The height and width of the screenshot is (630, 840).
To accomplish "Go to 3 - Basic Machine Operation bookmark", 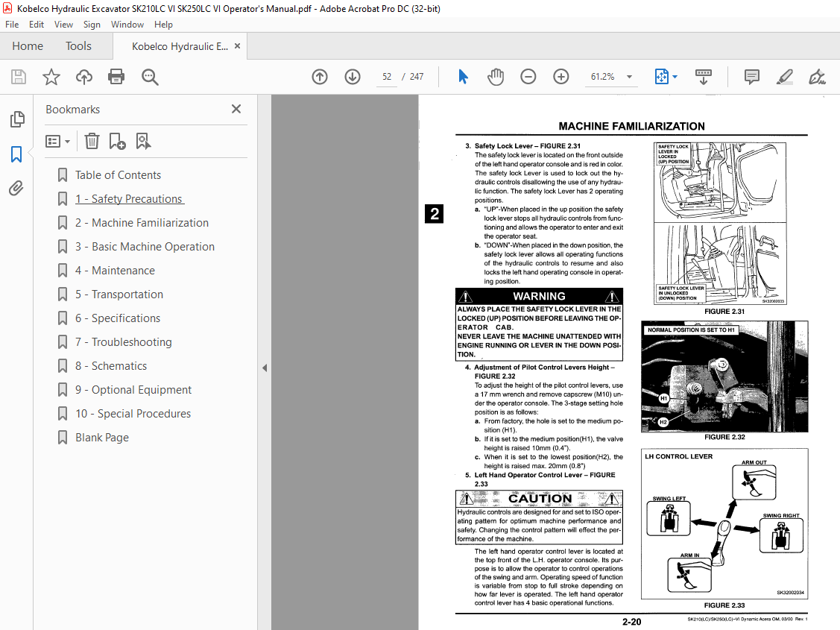I will [x=145, y=247].
